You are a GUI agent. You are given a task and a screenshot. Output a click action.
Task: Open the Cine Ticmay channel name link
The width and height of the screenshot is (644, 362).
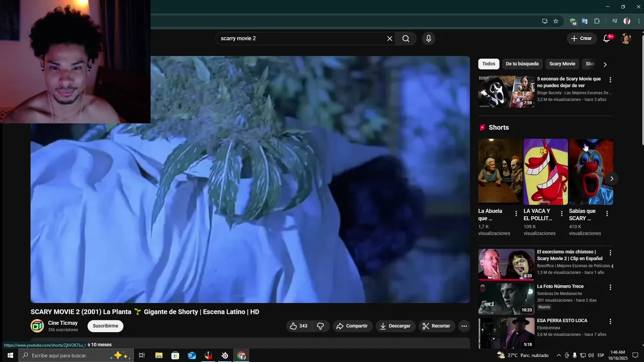pos(63,323)
